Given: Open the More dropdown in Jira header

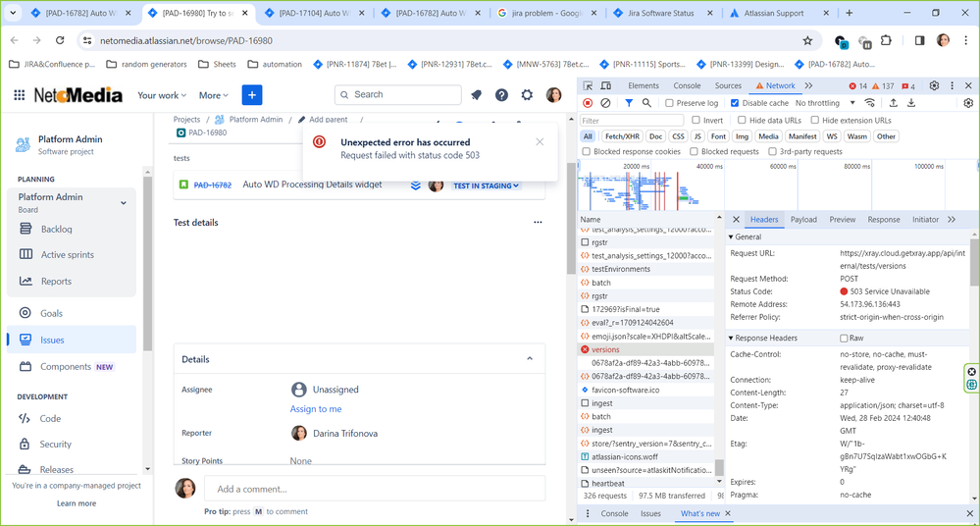Looking at the screenshot, I should click(x=213, y=95).
